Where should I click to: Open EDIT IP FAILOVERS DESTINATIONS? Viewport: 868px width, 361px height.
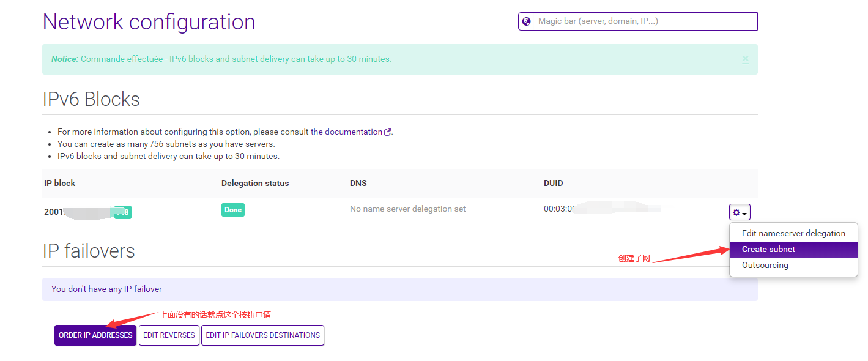pos(262,335)
